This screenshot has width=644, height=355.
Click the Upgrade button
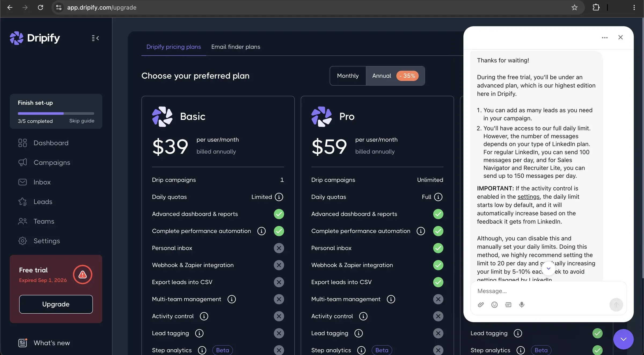[x=56, y=304]
